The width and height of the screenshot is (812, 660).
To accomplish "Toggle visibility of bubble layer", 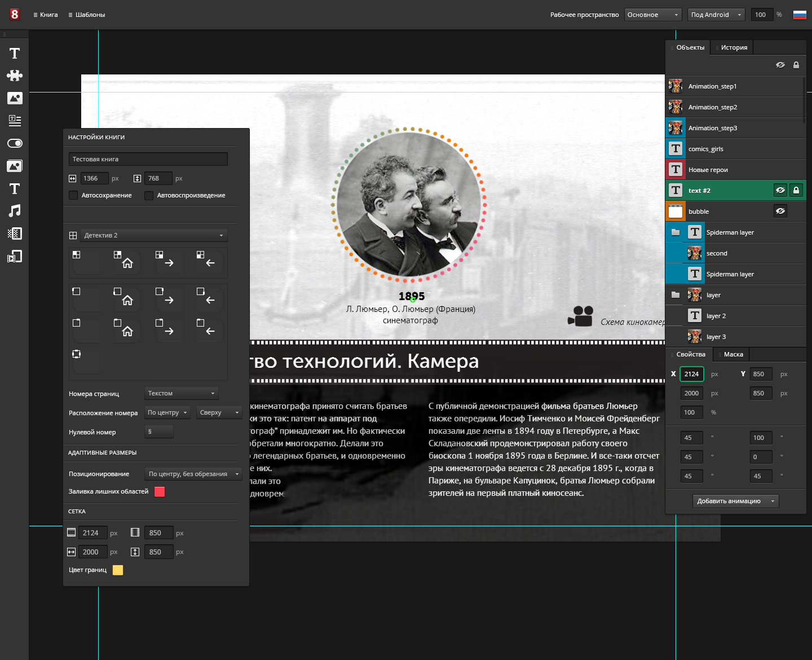I will [780, 212].
